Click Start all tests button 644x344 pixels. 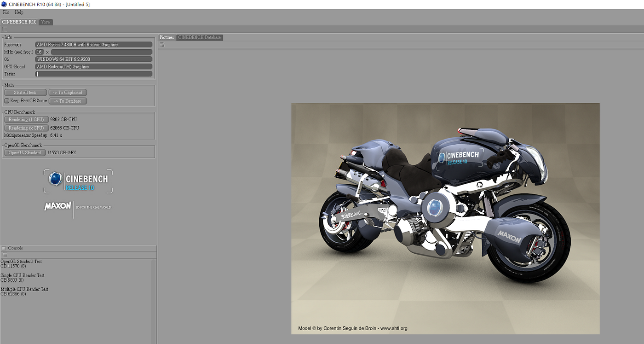coord(25,93)
